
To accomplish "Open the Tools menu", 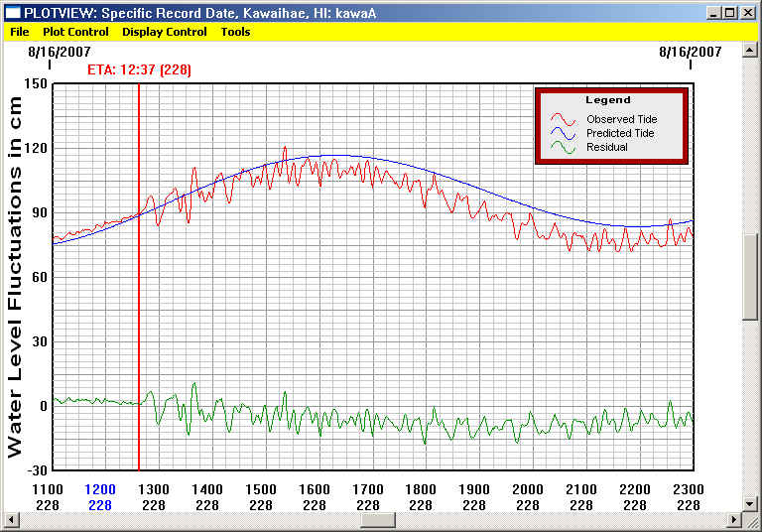I will [x=236, y=32].
